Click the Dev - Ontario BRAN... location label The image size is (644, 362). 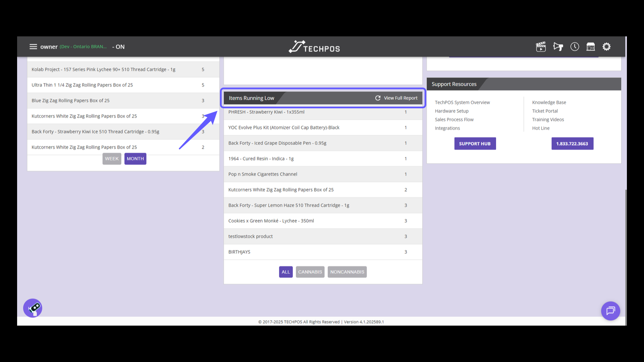point(83,47)
